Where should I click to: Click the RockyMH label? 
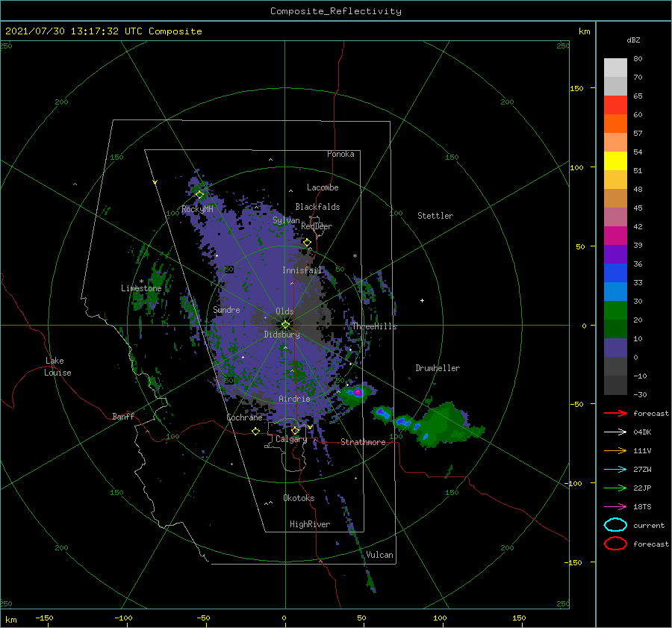coord(197,209)
